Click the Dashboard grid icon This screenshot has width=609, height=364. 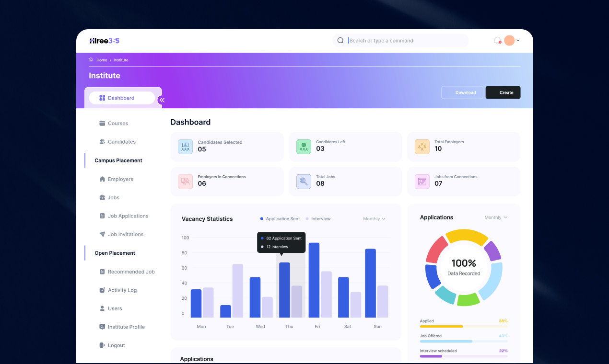click(102, 98)
